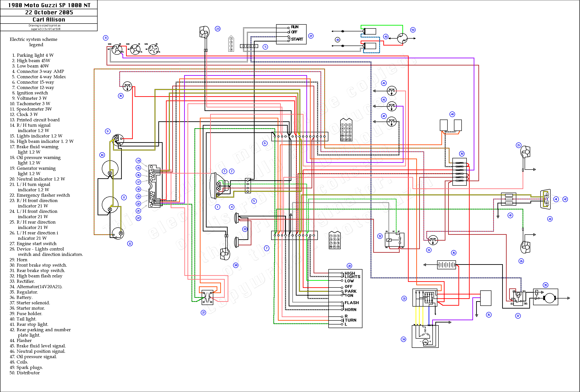Click the emergency flasher switch symbol 22

(207, 297)
